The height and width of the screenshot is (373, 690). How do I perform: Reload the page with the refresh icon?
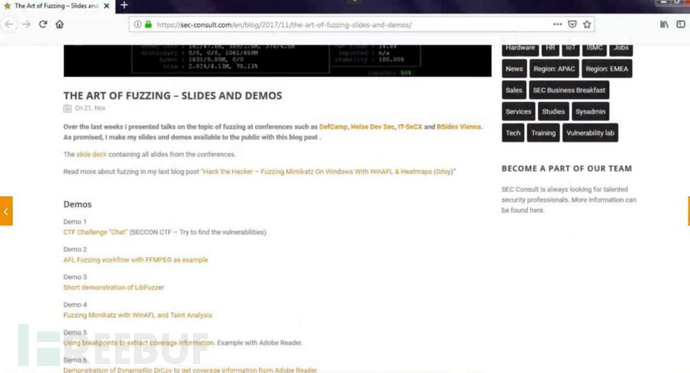43,24
